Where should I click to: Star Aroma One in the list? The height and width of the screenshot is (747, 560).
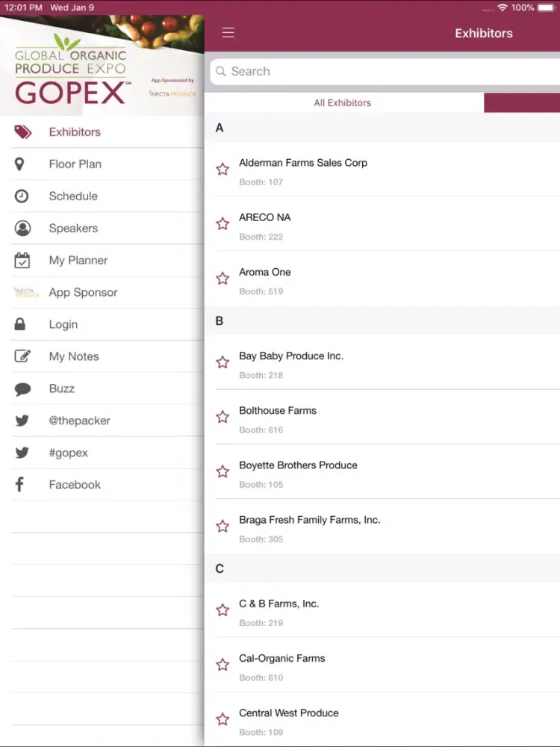coord(222,279)
